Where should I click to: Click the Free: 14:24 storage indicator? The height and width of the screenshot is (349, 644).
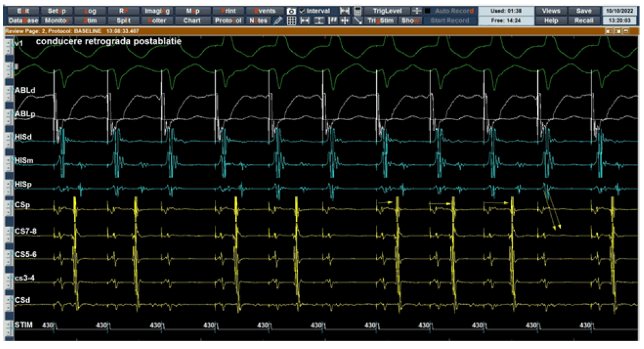506,20
